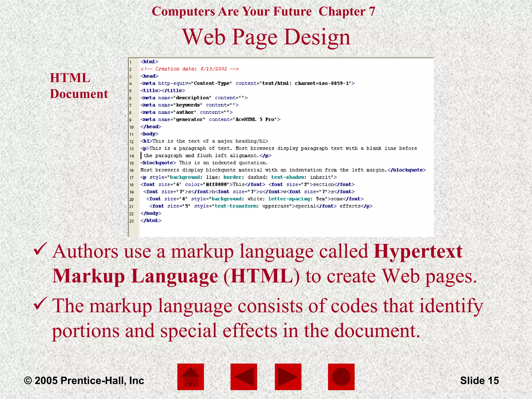The width and height of the screenshot is (532, 399).
Task: Click the 'The markup language consists of codes' bullet
Action: coord(268,318)
